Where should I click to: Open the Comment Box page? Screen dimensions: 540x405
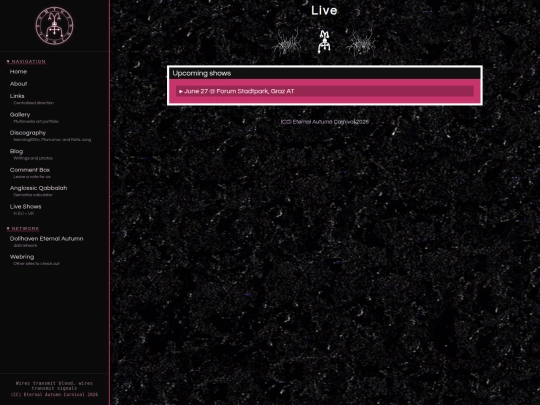click(30, 170)
